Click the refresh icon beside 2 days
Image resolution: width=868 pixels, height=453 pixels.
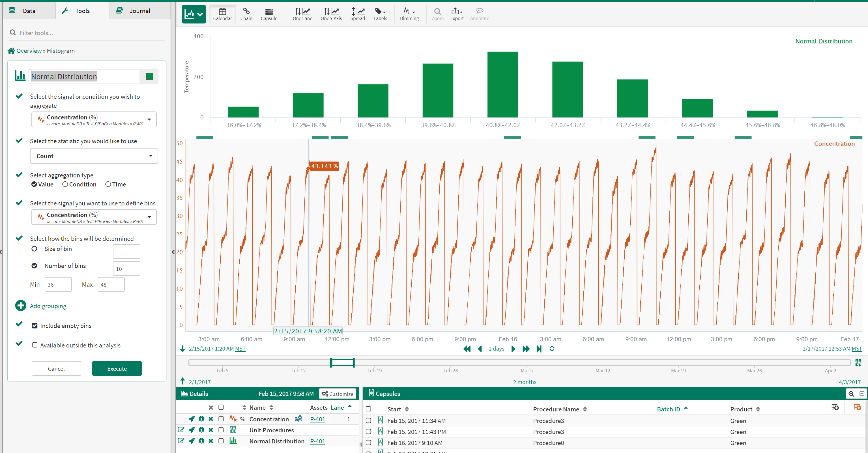[x=552, y=349]
